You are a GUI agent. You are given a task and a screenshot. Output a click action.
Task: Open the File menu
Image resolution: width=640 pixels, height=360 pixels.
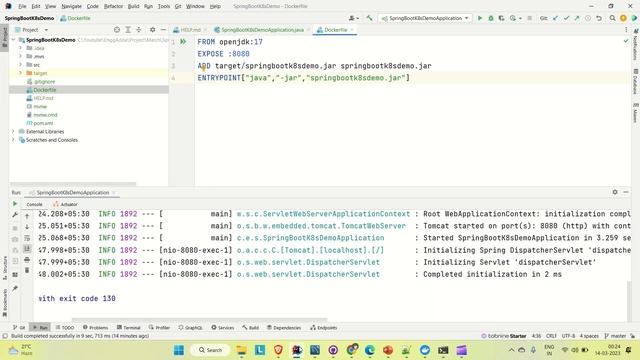[x=22, y=6]
